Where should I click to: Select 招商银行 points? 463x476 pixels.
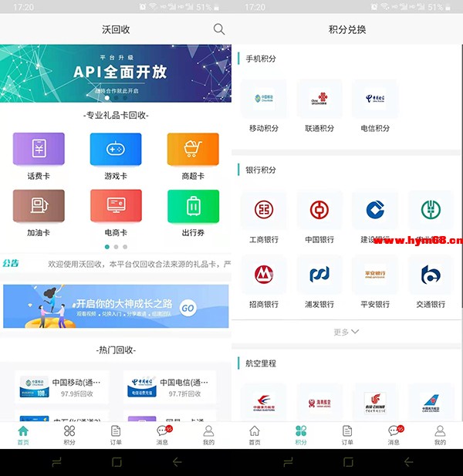pos(264,282)
